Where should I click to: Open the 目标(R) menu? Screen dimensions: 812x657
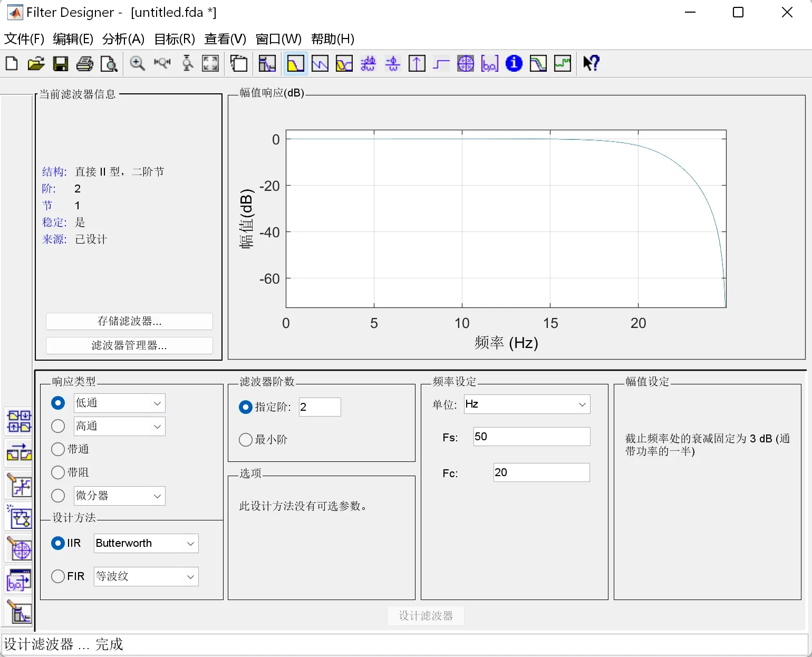pyautogui.click(x=175, y=39)
